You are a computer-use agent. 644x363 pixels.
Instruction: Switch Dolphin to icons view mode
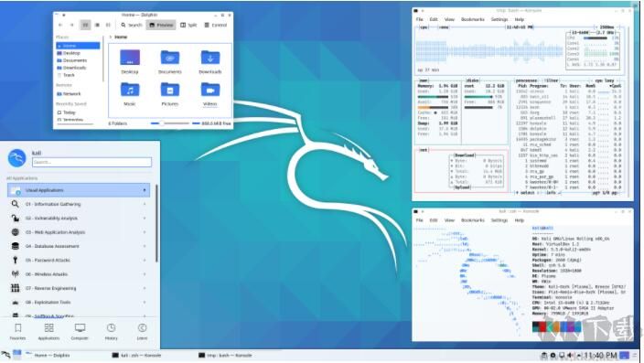pos(85,25)
